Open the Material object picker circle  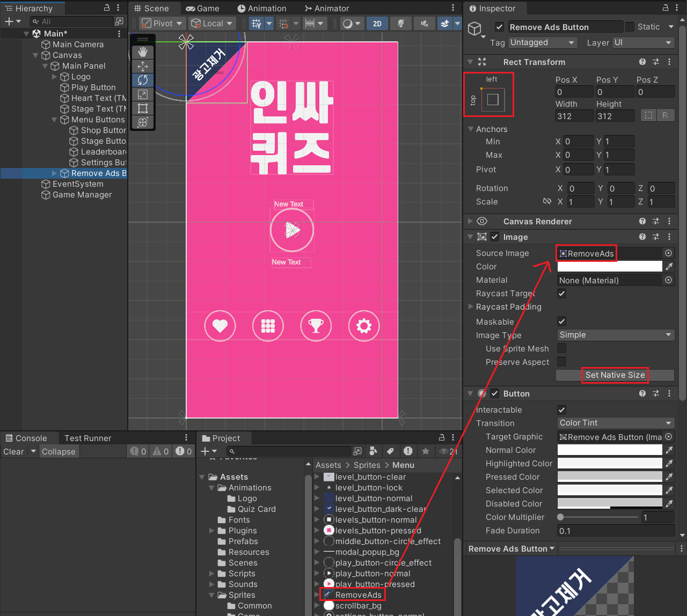coord(669,280)
